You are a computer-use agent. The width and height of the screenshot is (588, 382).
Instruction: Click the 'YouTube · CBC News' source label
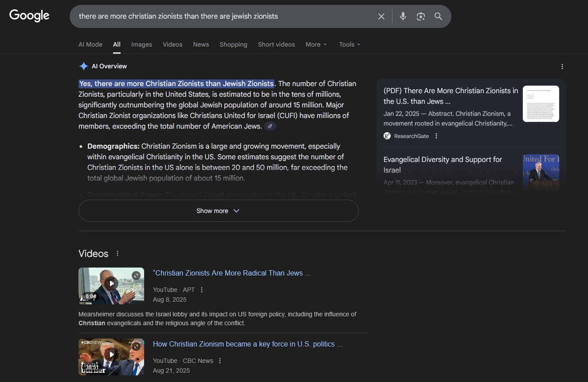coord(183,361)
